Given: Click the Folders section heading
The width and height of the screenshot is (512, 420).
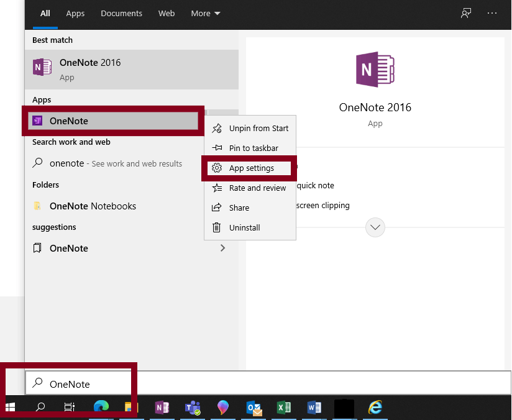Looking at the screenshot, I should coord(45,185).
